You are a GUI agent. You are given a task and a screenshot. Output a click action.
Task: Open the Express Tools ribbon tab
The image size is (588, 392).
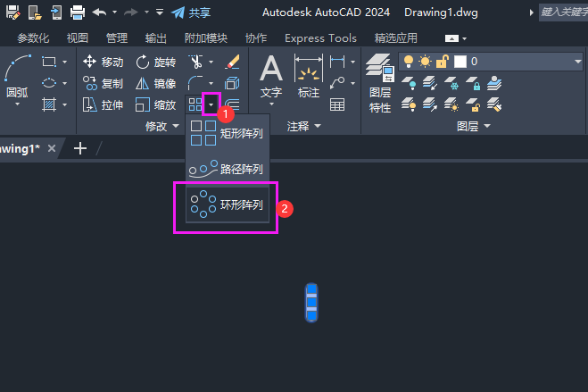coord(320,38)
